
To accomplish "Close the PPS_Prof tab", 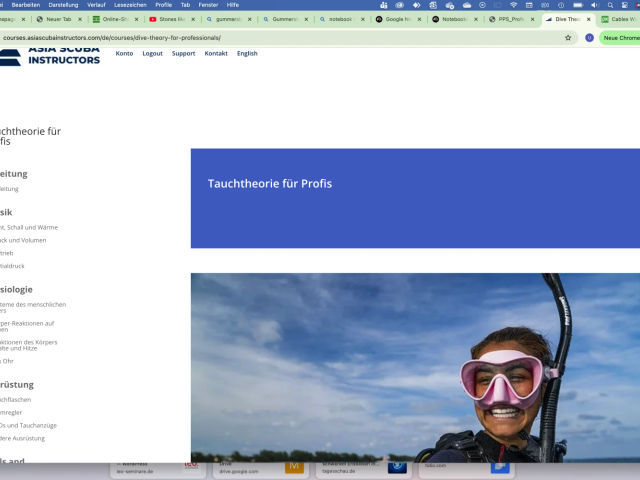I will click(532, 19).
